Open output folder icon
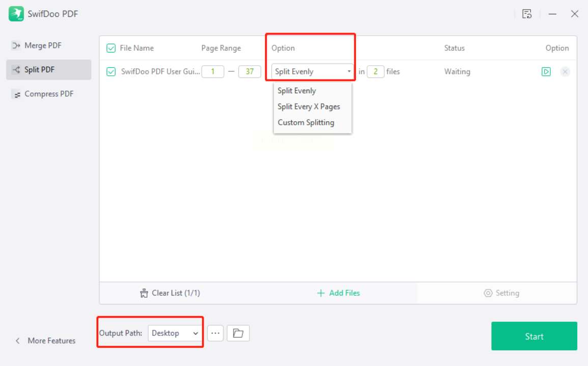This screenshot has height=366, width=588. tap(238, 333)
